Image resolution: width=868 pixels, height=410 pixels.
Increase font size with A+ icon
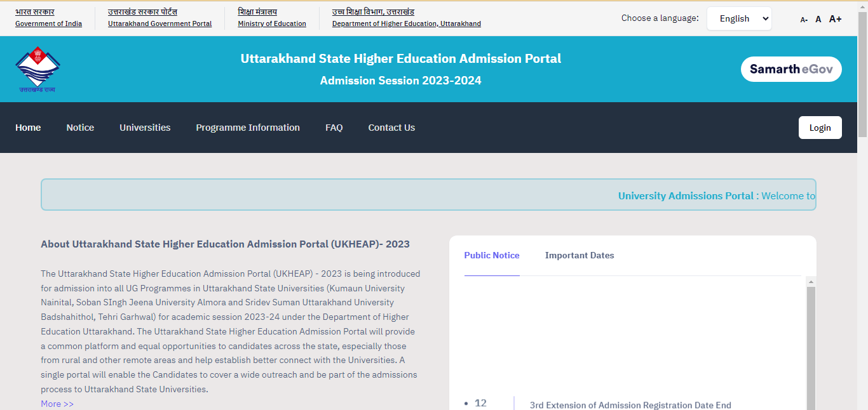tap(835, 19)
